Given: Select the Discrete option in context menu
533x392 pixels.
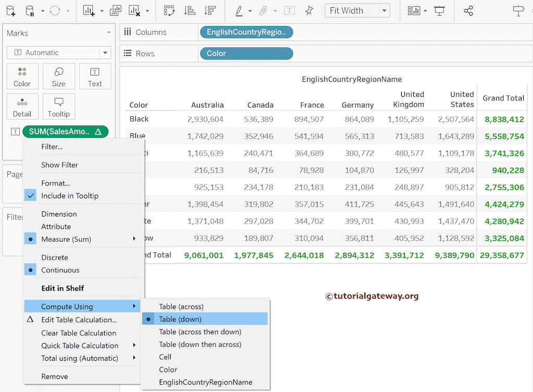Looking at the screenshot, I should 55,257.
